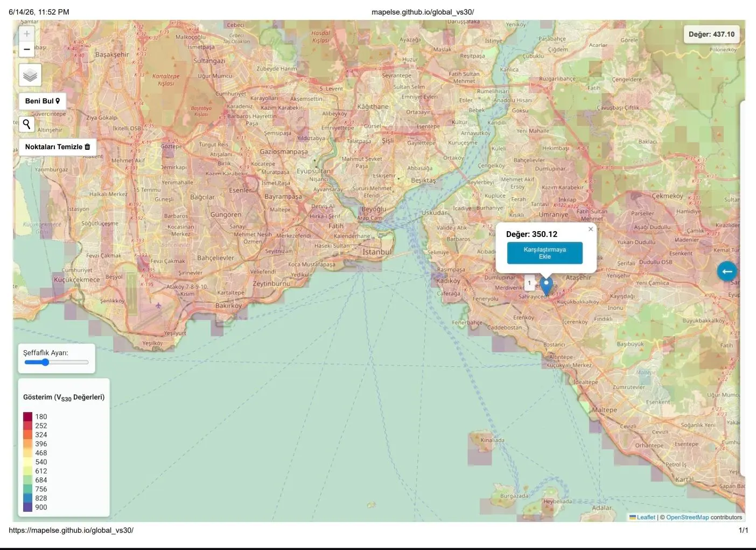This screenshot has width=756, height=550.
Task: Click the blue left-arrow panel toggle
Action: 727,271
